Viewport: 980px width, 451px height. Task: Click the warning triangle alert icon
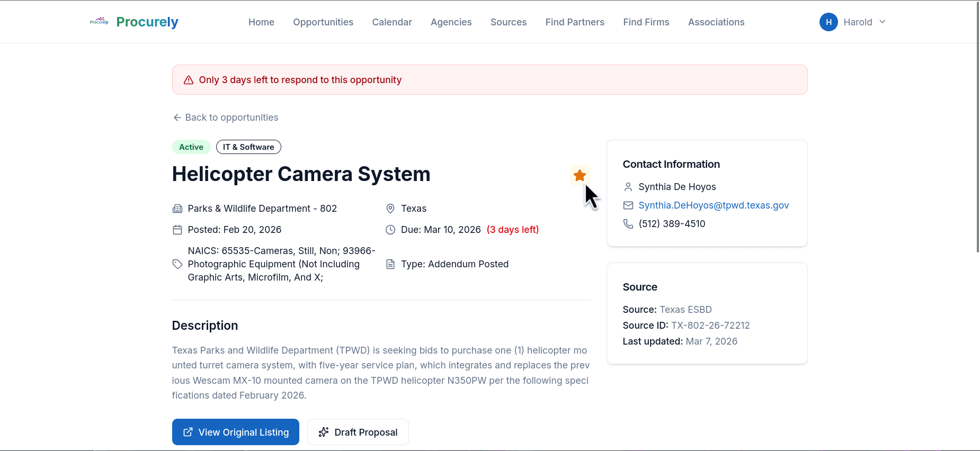pos(189,80)
